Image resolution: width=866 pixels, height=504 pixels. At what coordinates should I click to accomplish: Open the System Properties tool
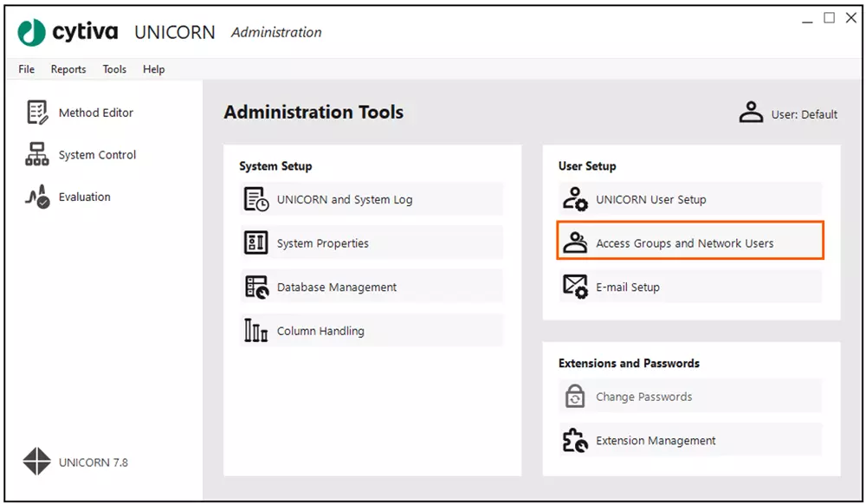[x=371, y=243]
